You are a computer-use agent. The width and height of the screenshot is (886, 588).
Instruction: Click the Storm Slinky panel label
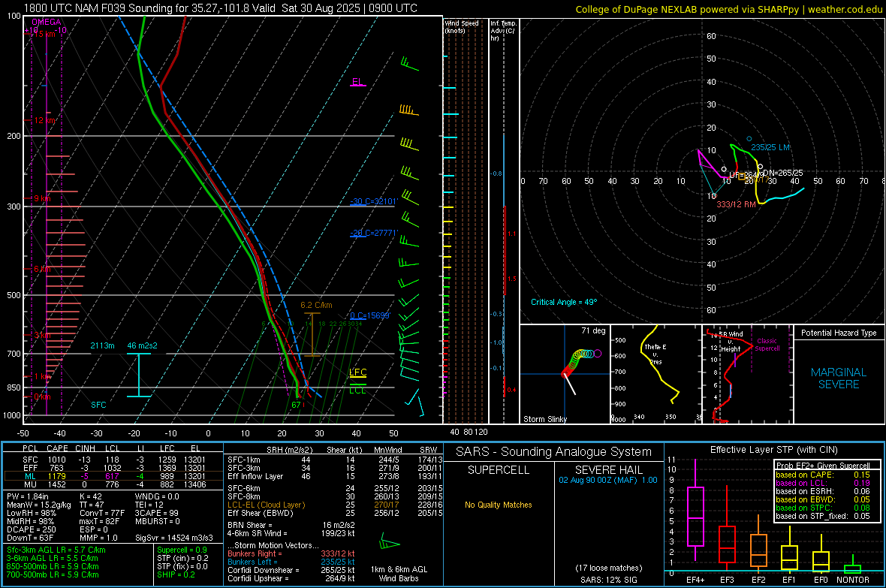(x=544, y=419)
